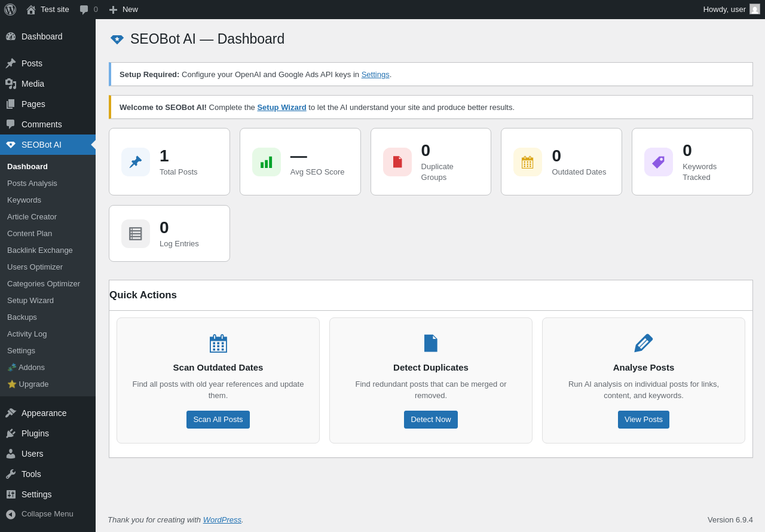
Task: Open the Howdy, user account menu
Action: point(724,10)
